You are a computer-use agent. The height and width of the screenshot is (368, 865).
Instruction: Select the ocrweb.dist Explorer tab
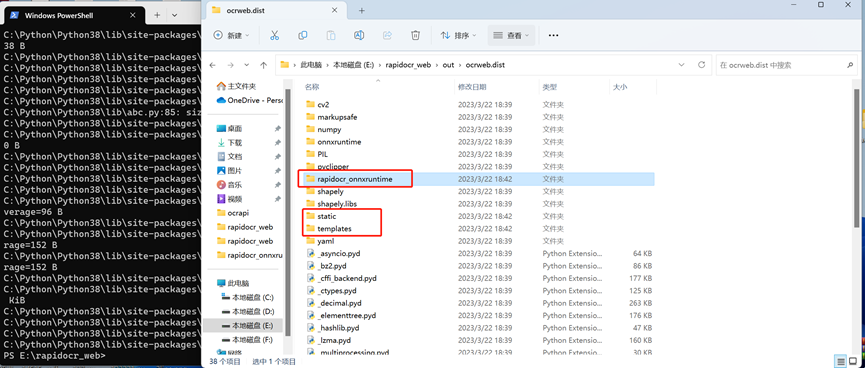click(277, 10)
